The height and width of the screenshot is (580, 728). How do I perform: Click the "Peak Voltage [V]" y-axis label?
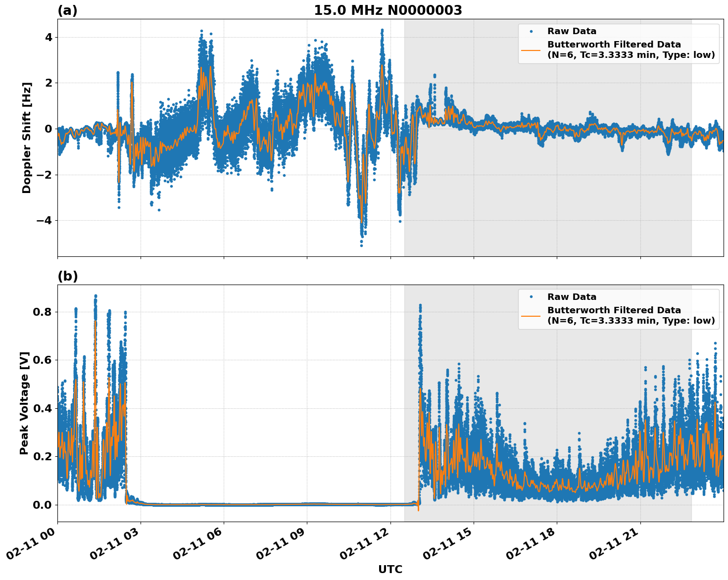tap(24, 403)
